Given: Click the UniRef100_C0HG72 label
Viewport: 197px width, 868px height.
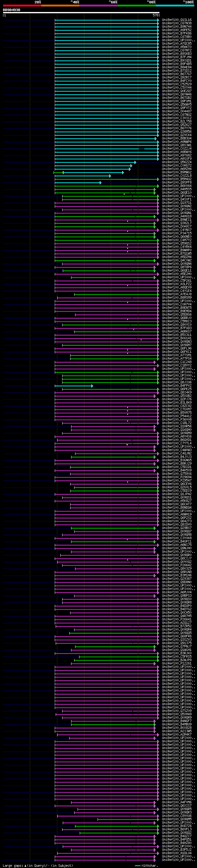Looking at the screenshot, I should coord(177,165).
